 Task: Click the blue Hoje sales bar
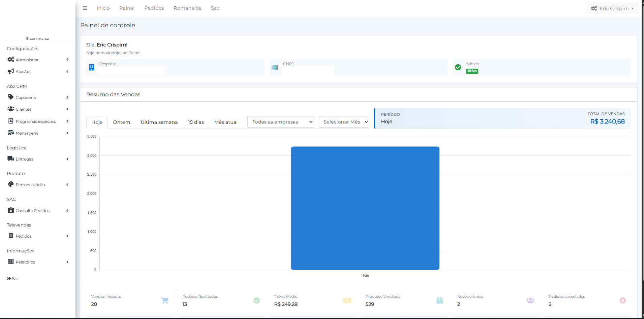[x=365, y=208]
